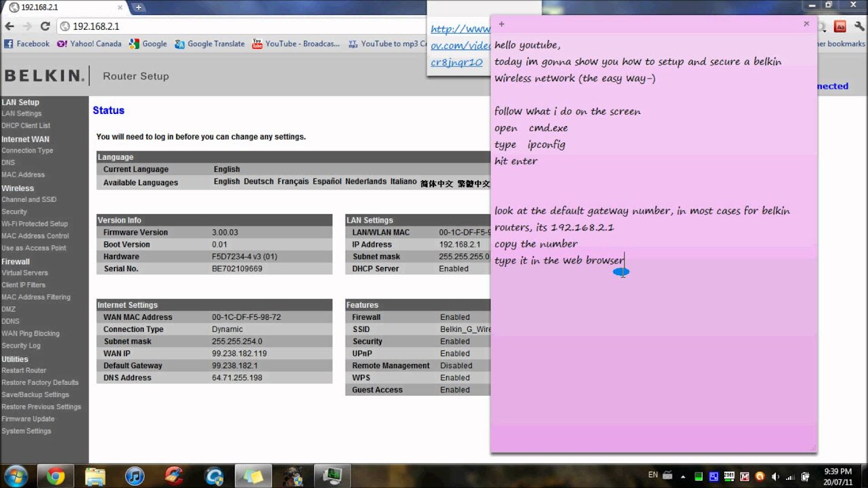
Task: Click the red Aa dictionary extension icon
Action: click(x=840, y=26)
